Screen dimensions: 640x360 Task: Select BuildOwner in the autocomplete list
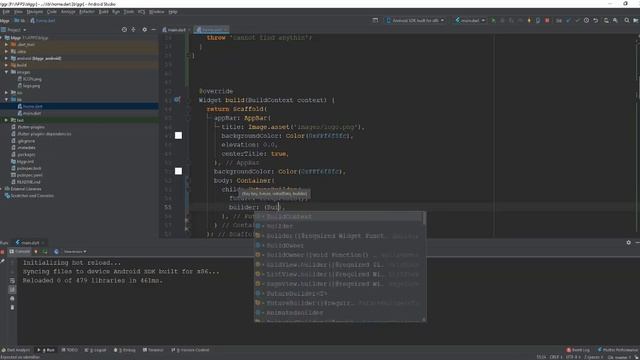click(339, 246)
